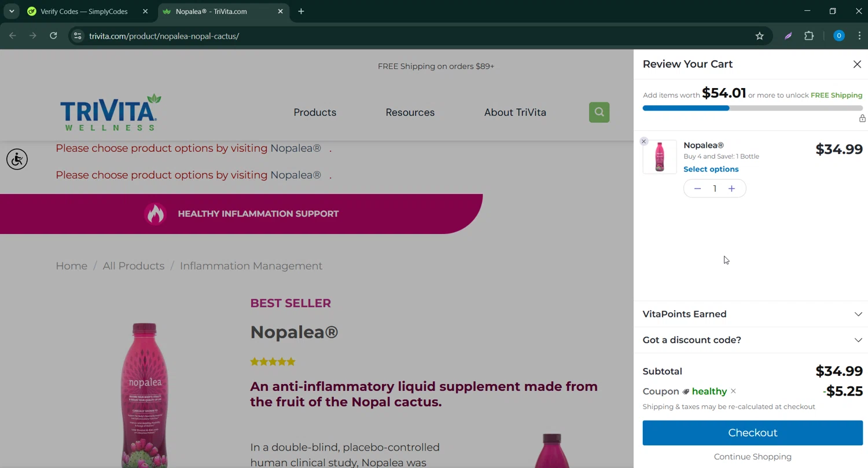Click the -$5.25 coupon discount amount
868x468 pixels.
click(843, 392)
